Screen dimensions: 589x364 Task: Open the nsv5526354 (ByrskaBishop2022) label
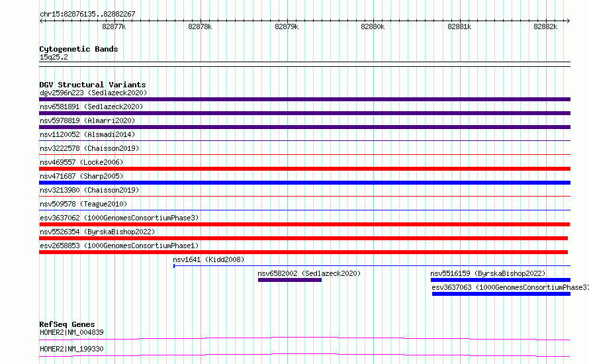[x=97, y=232]
